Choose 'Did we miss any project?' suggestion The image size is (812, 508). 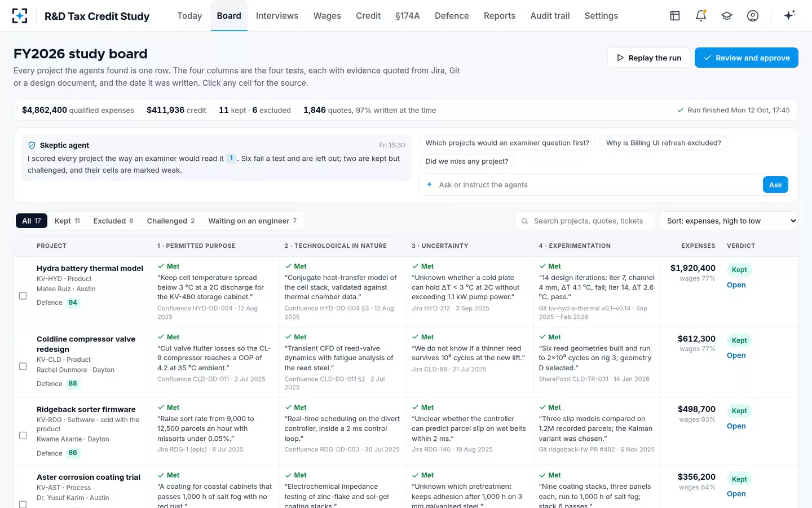pyautogui.click(x=467, y=161)
